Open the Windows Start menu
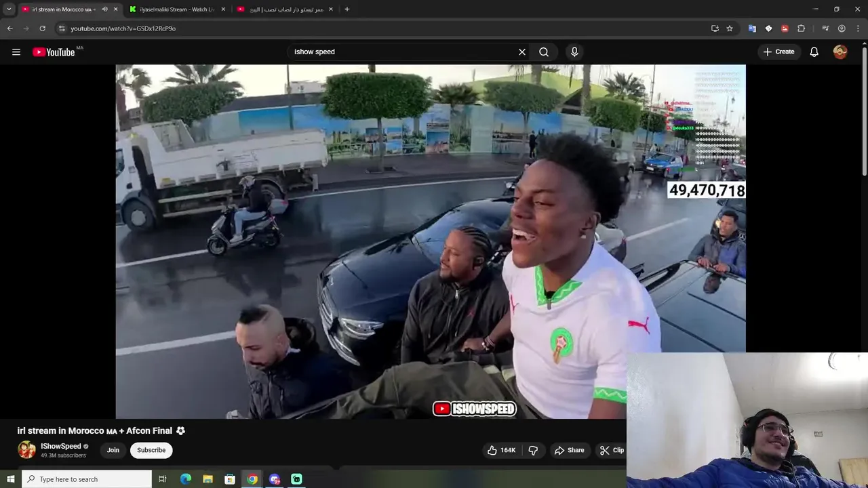 pos(10,479)
